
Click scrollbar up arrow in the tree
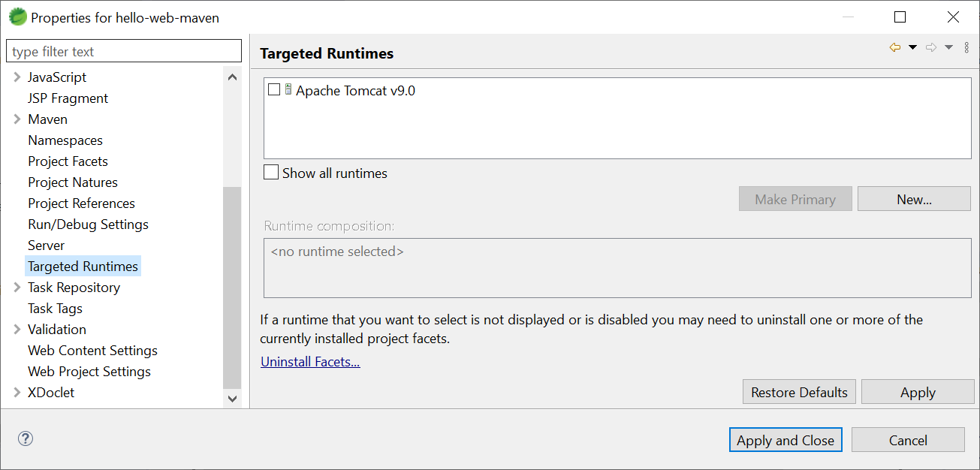tap(232, 77)
